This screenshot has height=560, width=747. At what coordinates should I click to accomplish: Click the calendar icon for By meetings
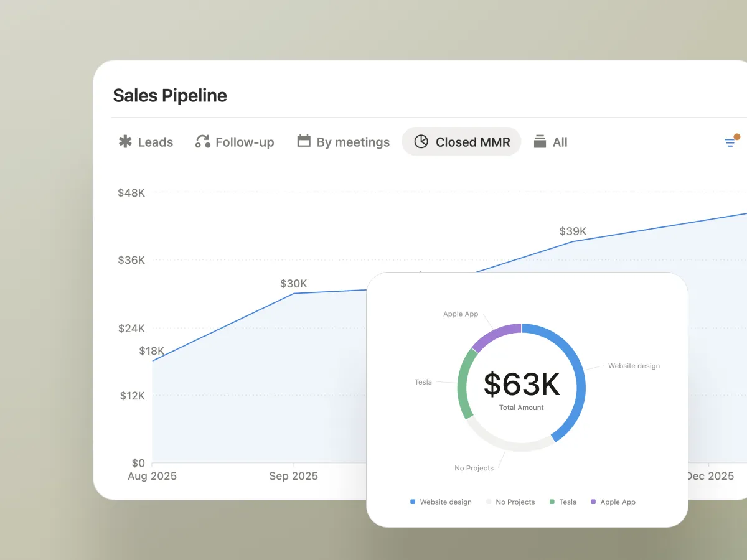[304, 141]
